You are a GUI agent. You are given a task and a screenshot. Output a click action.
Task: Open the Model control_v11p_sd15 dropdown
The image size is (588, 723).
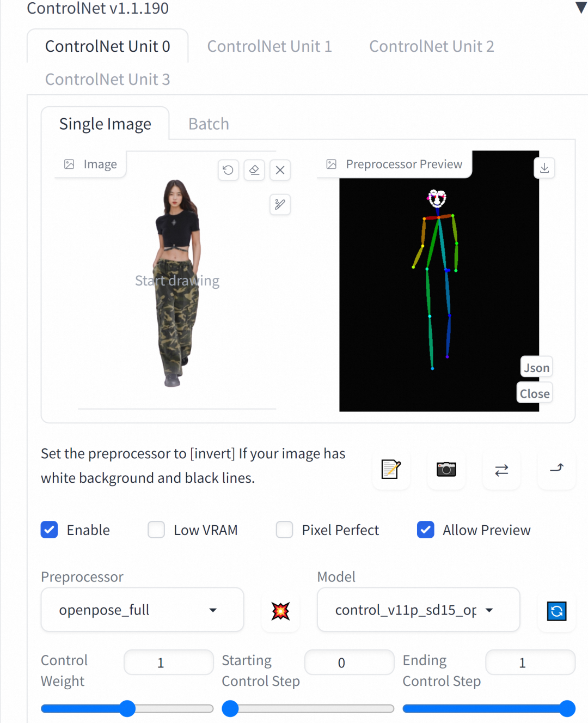(418, 610)
